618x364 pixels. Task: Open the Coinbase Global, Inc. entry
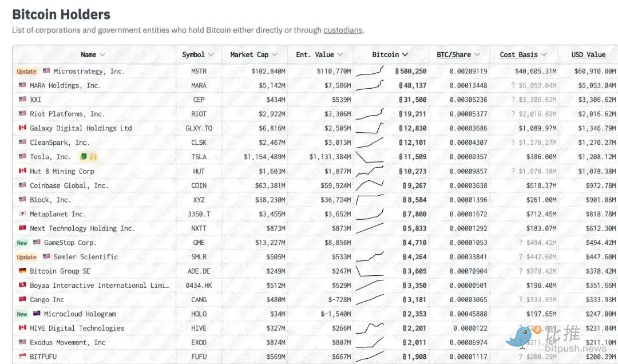click(69, 185)
